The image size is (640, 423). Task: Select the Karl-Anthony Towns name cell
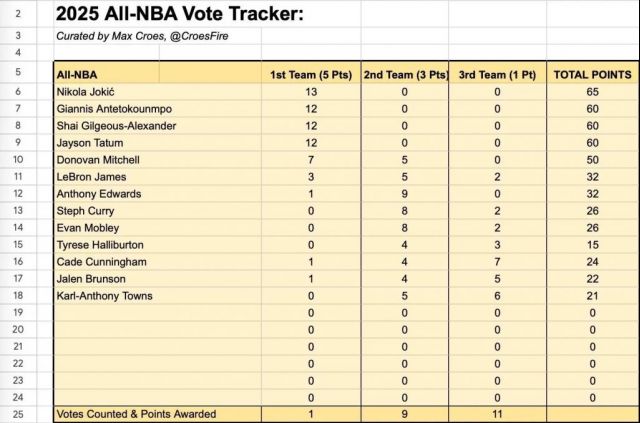coord(157,296)
